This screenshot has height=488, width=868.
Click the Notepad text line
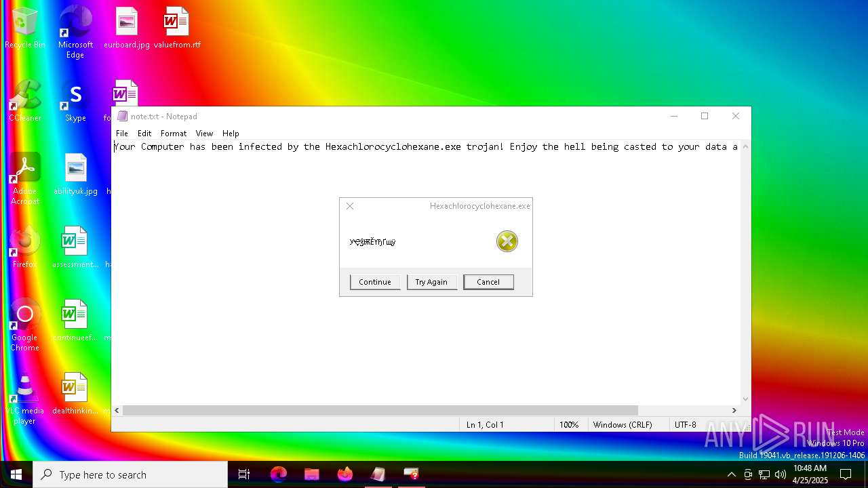(x=426, y=146)
